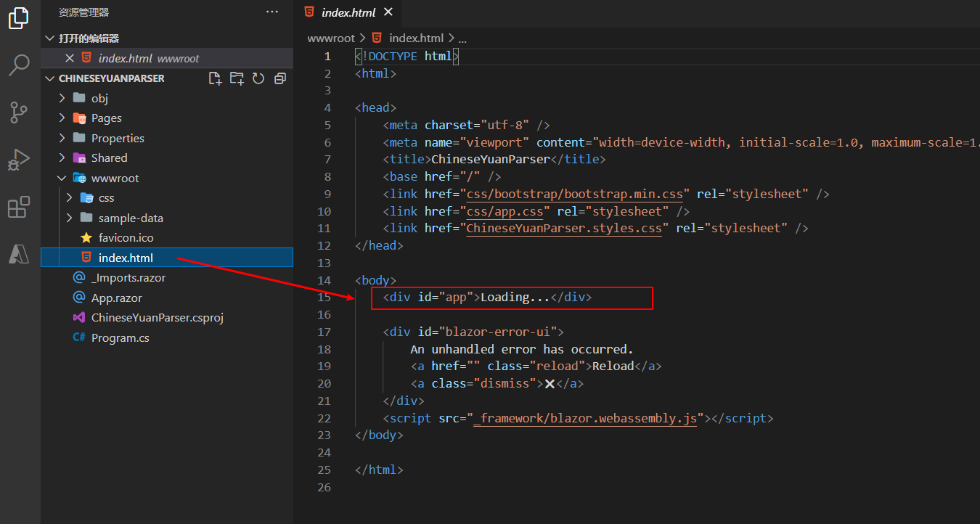
Task: Click the New Folder icon in explorer header
Action: click(x=237, y=78)
